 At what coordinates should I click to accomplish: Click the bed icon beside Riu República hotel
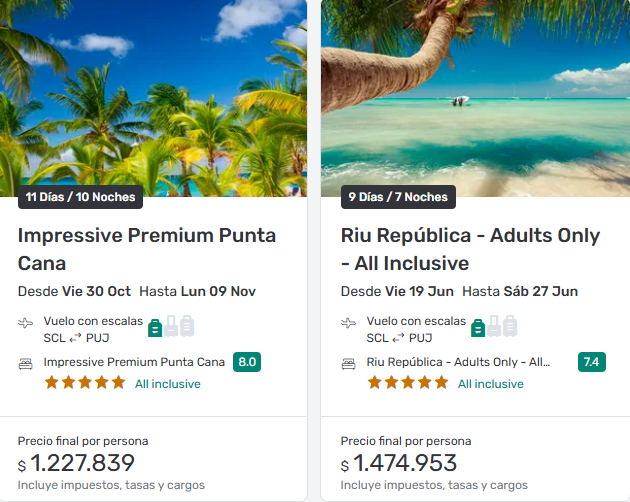tap(349, 363)
